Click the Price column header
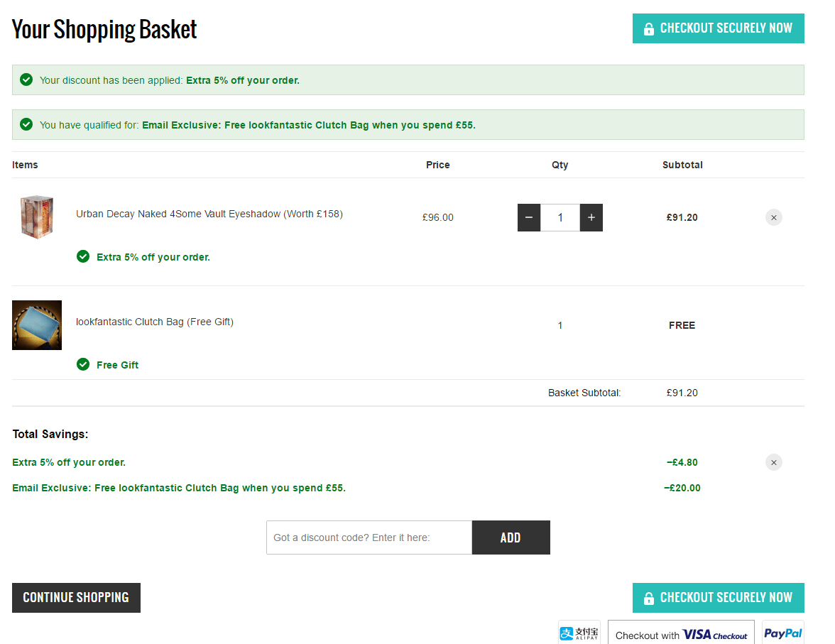The width and height of the screenshot is (835, 644). pos(437,165)
